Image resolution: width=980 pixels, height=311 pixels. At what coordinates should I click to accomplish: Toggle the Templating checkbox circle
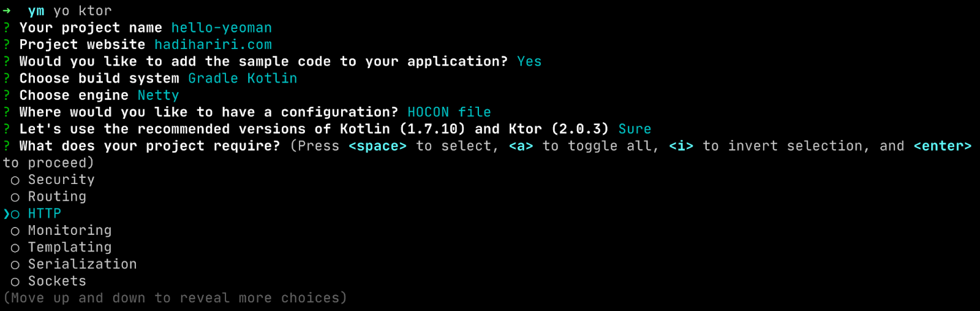[x=15, y=248]
